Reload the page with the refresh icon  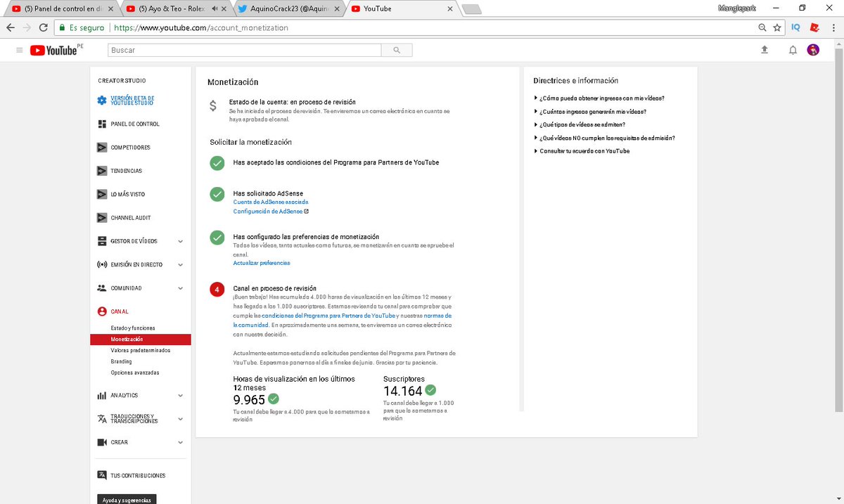pyautogui.click(x=44, y=27)
